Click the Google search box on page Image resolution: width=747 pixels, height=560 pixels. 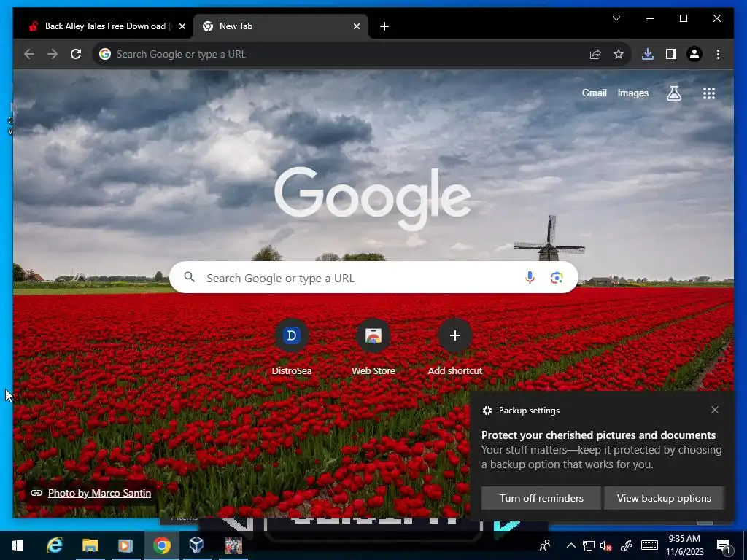point(374,278)
